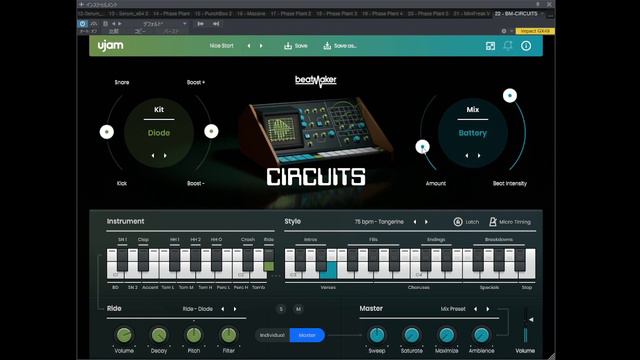Click the Ride Pitch knob
Viewport: 640px width, 360px height.
point(194,335)
